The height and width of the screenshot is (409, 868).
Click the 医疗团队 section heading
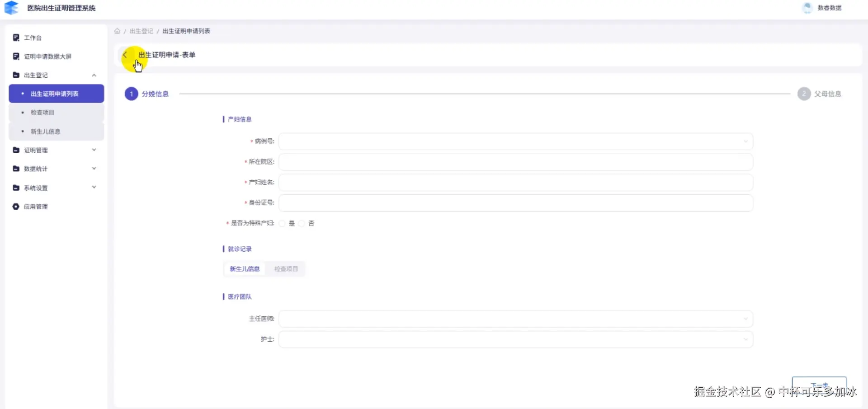tap(240, 296)
